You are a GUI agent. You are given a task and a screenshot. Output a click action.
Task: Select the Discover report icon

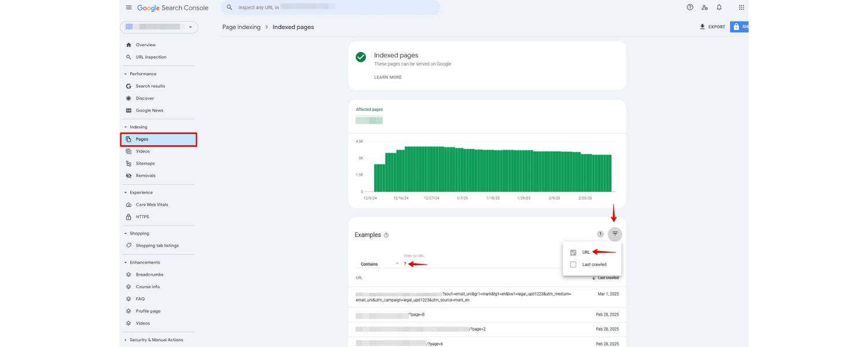click(x=128, y=98)
